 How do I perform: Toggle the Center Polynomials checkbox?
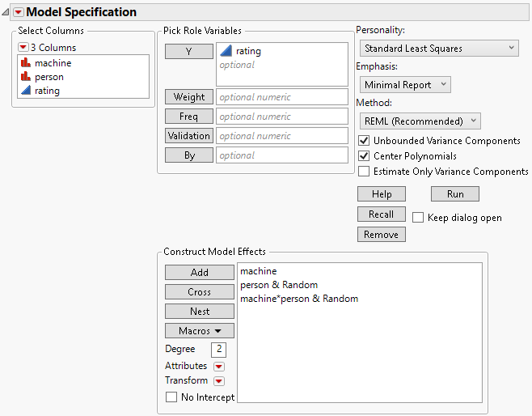point(364,156)
